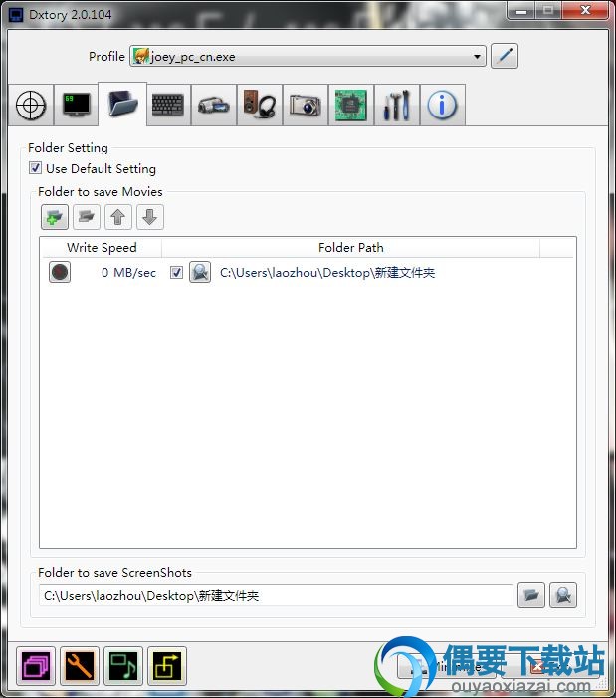Click the Folder Path column header
616x698 pixels.
(351, 248)
